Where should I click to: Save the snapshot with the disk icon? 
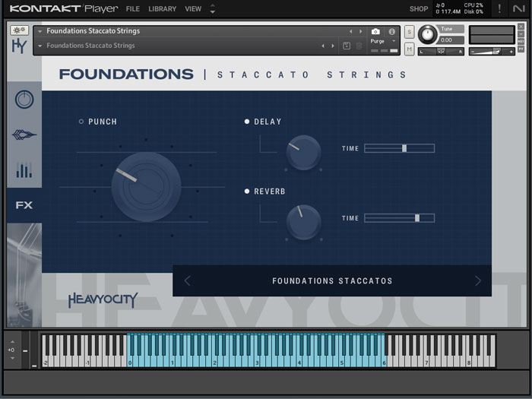347,46
